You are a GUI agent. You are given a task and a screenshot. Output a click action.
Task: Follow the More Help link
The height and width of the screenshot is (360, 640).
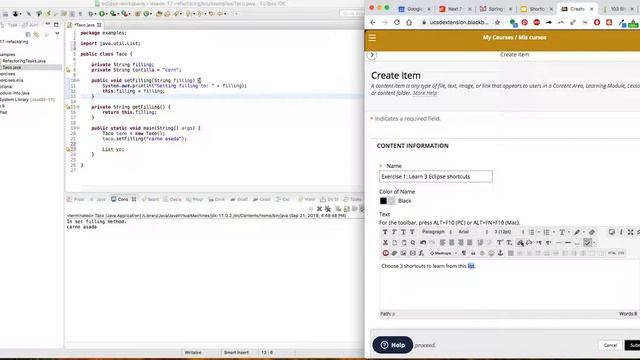click(x=425, y=93)
